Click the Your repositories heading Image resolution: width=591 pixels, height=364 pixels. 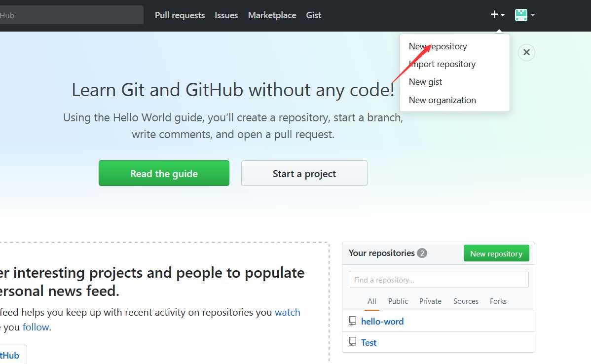[x=381, y=253]
